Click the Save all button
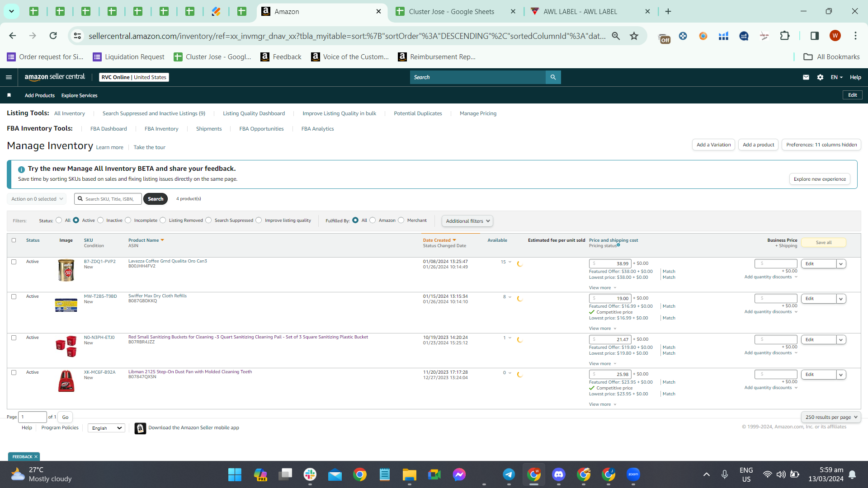Image resolution: width=868 pixels, height=488 pixels. [x=823, y=243]
